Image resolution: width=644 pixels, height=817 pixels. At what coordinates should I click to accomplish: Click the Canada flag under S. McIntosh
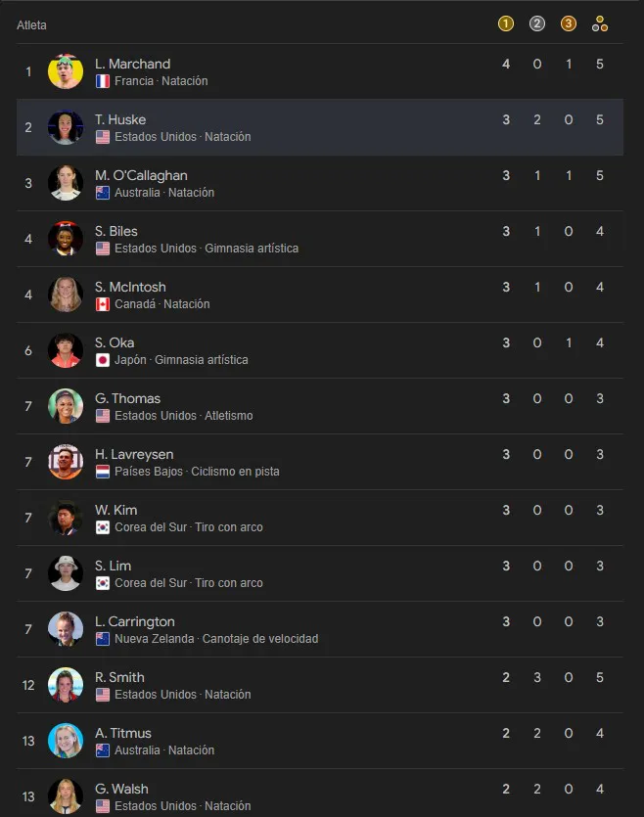coord(103,304)
